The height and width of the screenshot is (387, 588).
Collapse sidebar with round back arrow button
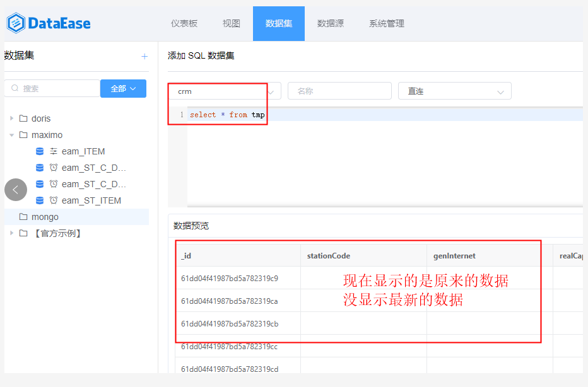[x=16, y=190]
